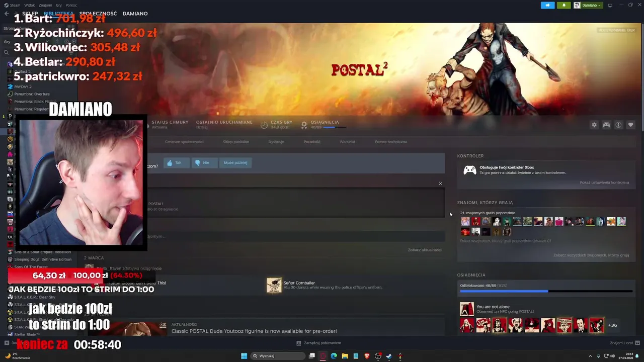
Task: Click the achievements progress bar 46/89
Action: click(x=546, y=291)
